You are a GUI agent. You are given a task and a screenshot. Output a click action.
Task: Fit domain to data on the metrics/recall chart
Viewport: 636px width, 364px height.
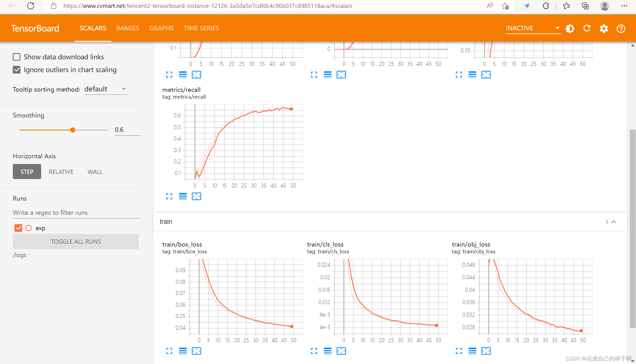(196, 196)
